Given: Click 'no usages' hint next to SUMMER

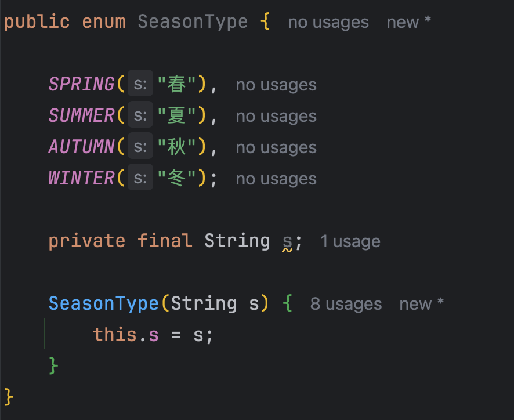Looking at the screenshot, I should 276,117.
